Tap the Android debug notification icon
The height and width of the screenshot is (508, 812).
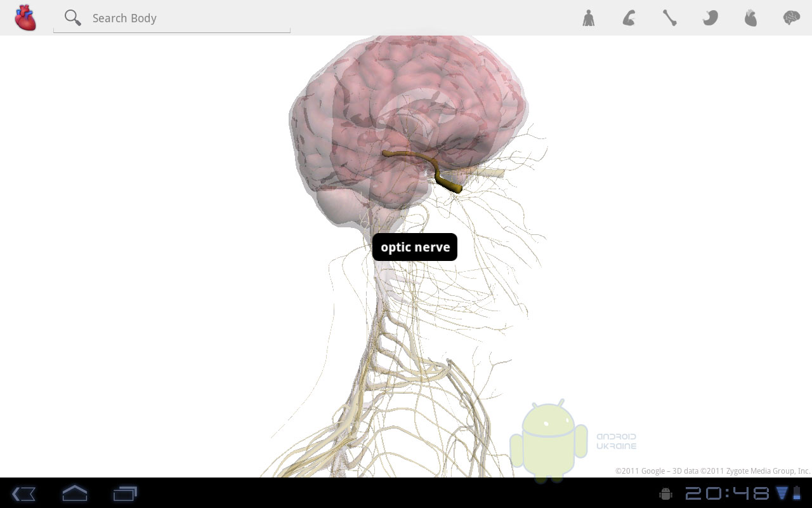click(x=665, y=493)
